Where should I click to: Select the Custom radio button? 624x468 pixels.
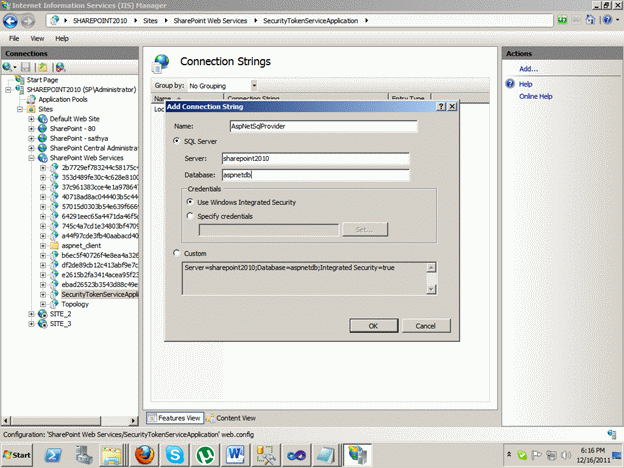(x=176, y=253)
